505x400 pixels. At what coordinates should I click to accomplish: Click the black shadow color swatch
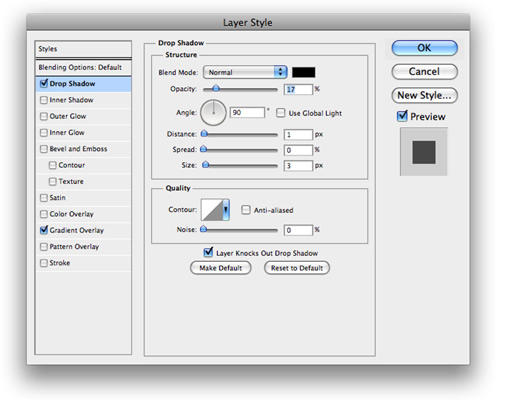[303, 72]
